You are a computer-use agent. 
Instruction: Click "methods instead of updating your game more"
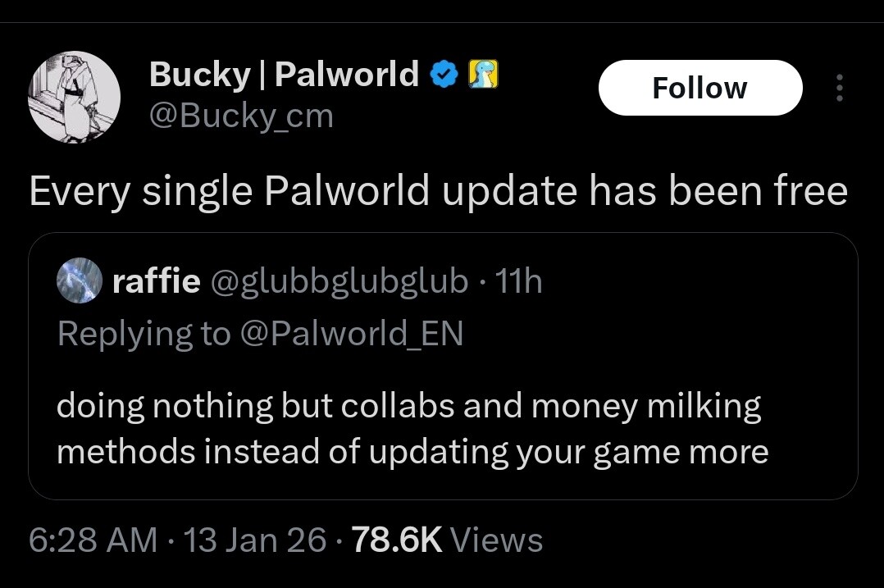point(412,452)
